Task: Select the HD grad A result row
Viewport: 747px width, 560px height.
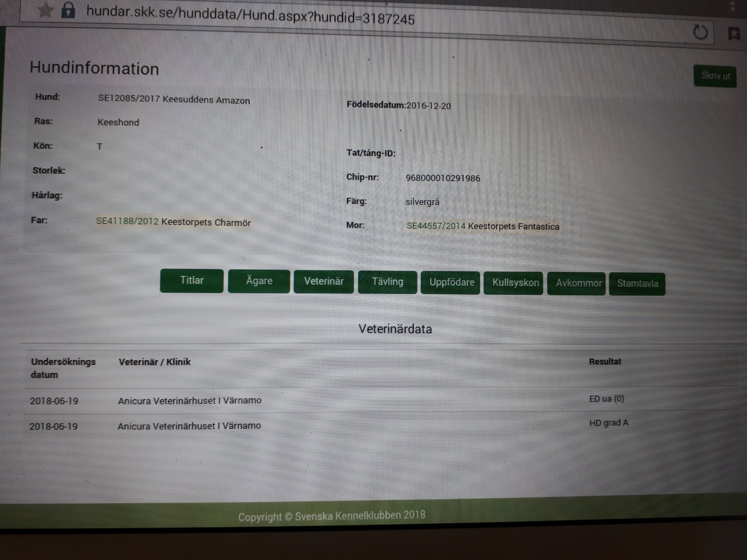Action: coord(608,423)
